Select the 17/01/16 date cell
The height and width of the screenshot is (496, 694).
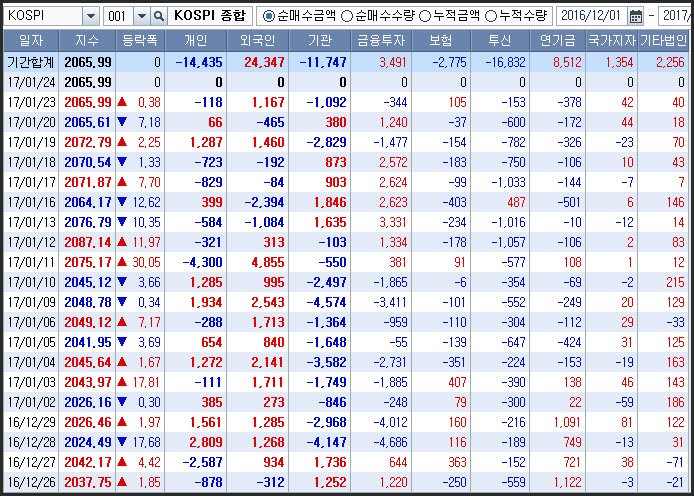click(x=31, y=202)
